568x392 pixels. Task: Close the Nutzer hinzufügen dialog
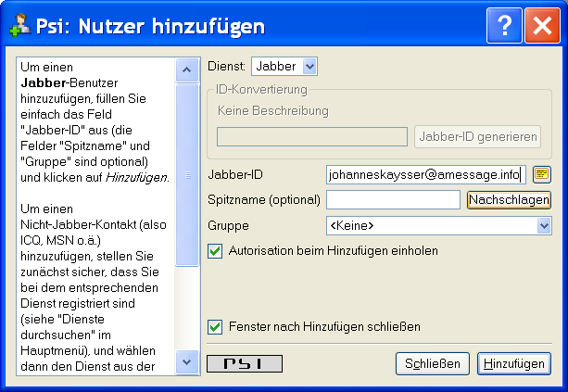542,25
